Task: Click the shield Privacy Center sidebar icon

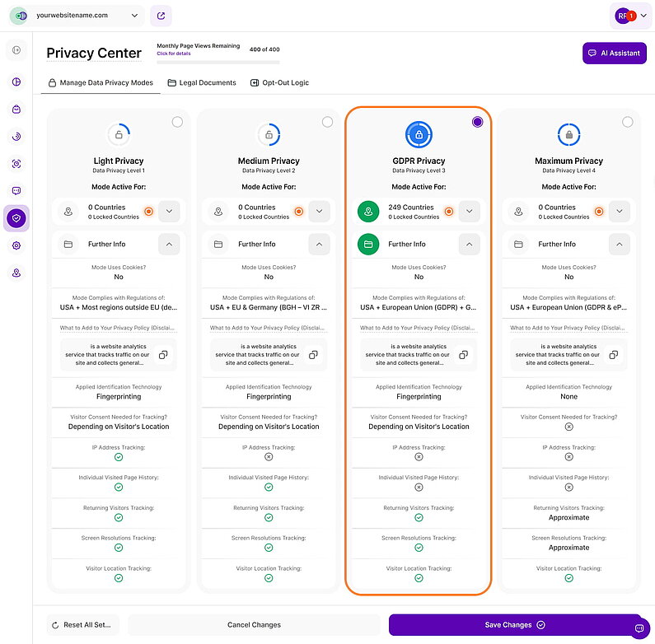Action: 16,218
